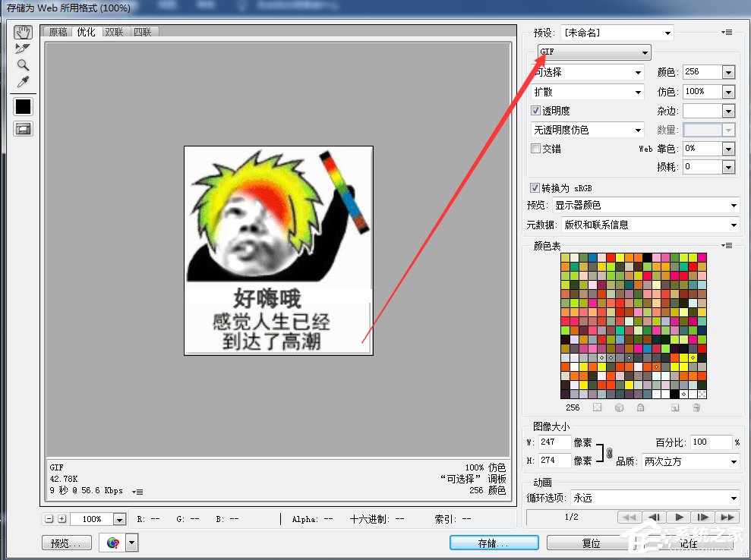Select the Slice Select tool
The image size is (751, 560).
pyautogui.click(x=22, y=49)
